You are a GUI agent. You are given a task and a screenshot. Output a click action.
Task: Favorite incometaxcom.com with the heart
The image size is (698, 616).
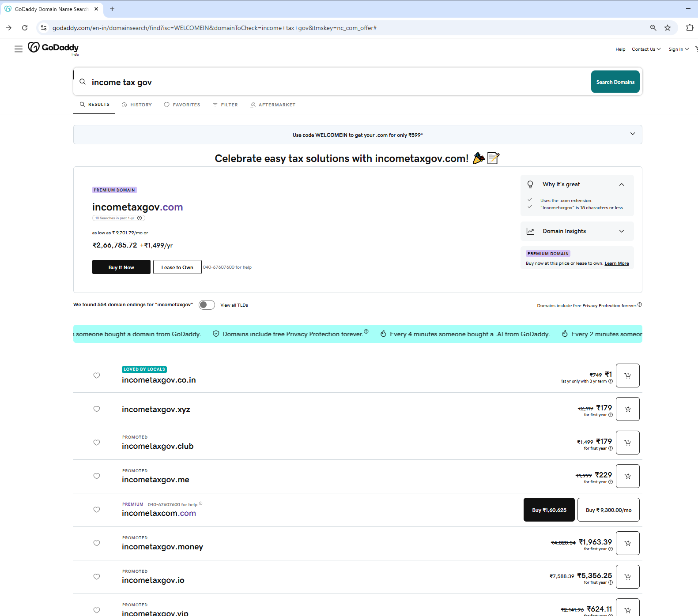pyautogui.click(x=97, y=510)
